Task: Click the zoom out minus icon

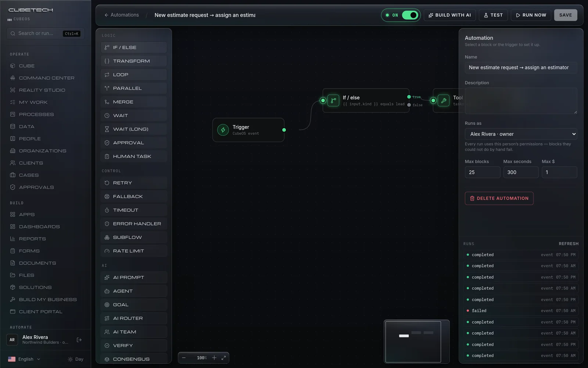Action: pyautogui.click(x=184, y=358)
